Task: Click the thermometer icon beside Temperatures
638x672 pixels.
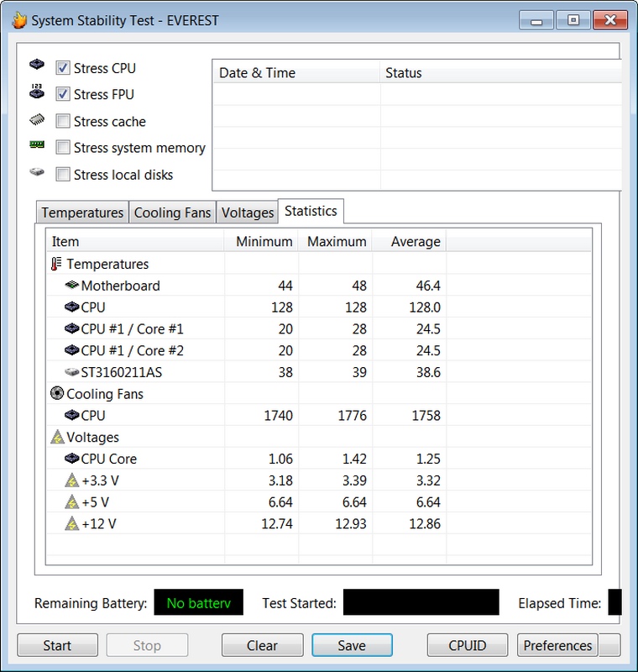Action: click(x=56, y=265)
